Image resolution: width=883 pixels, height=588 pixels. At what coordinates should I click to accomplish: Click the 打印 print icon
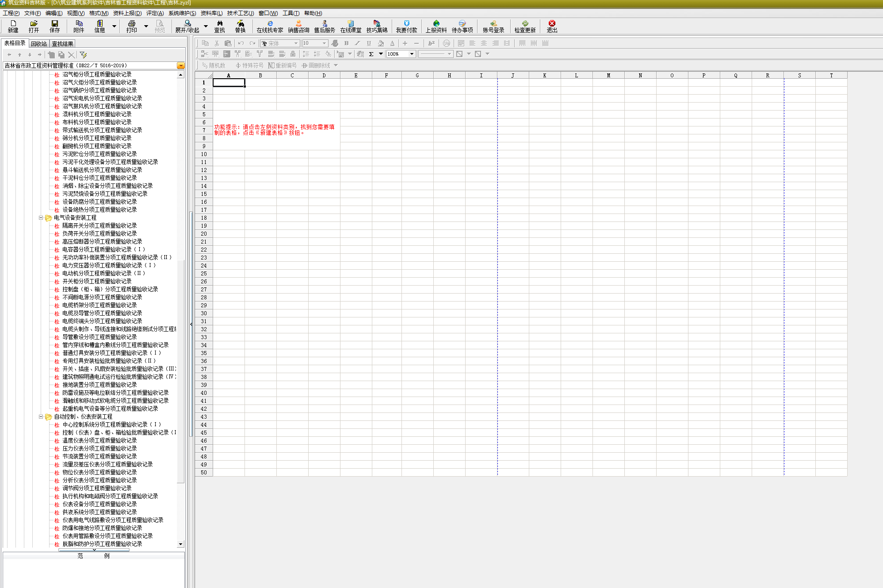(x=131, y=27)
